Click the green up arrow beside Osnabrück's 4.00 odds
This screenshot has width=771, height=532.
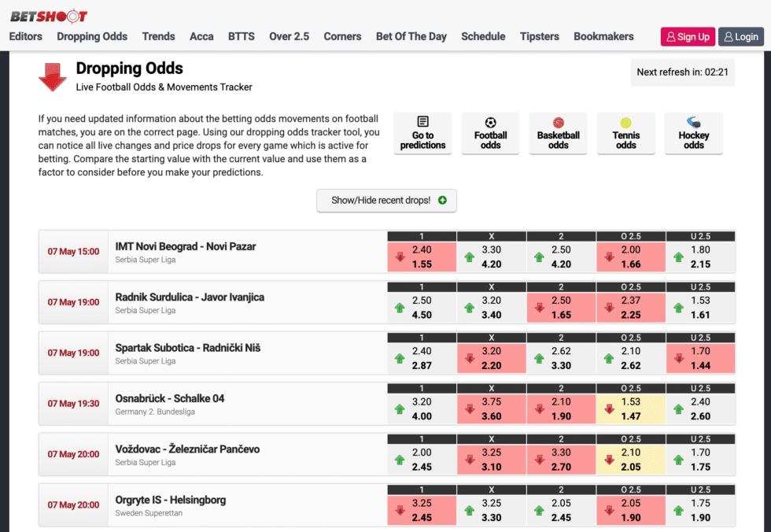tap(399, 409)
